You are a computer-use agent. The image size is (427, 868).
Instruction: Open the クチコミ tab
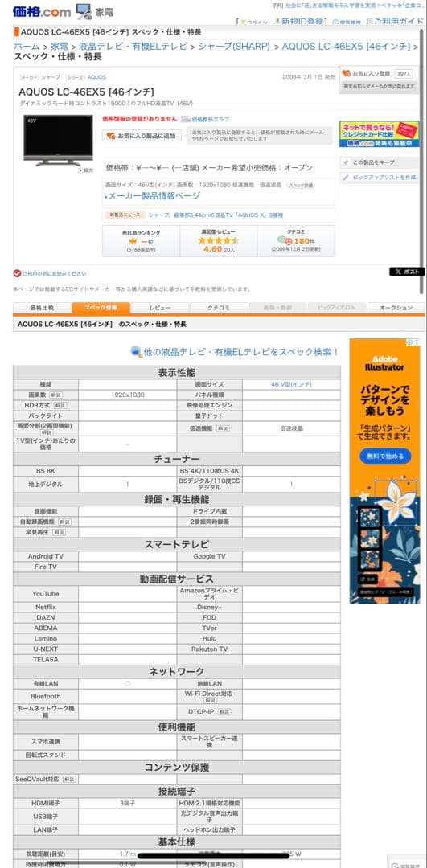point(219,308)
